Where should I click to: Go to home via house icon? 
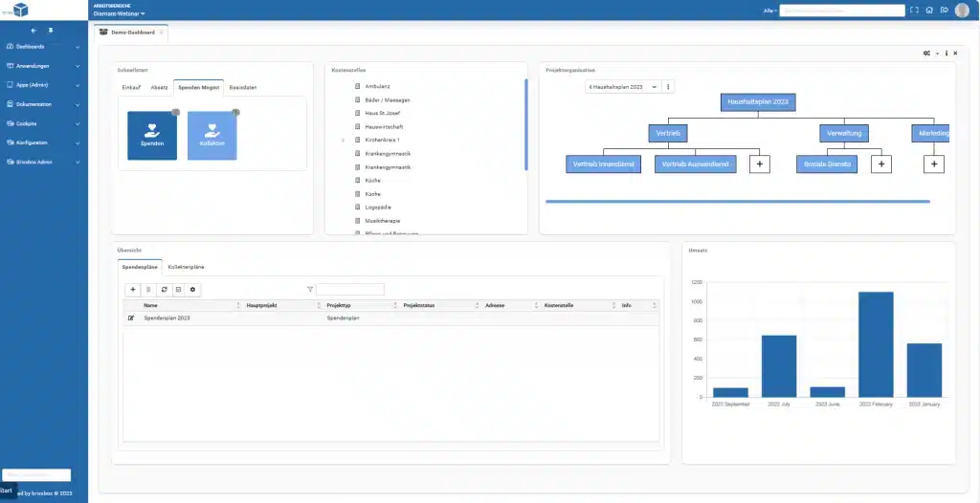click(929, 10)
